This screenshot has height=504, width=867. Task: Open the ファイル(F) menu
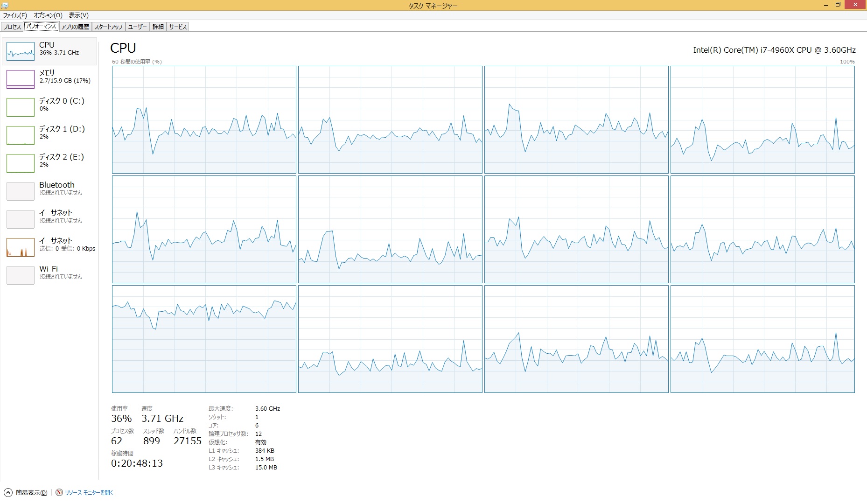15,15
